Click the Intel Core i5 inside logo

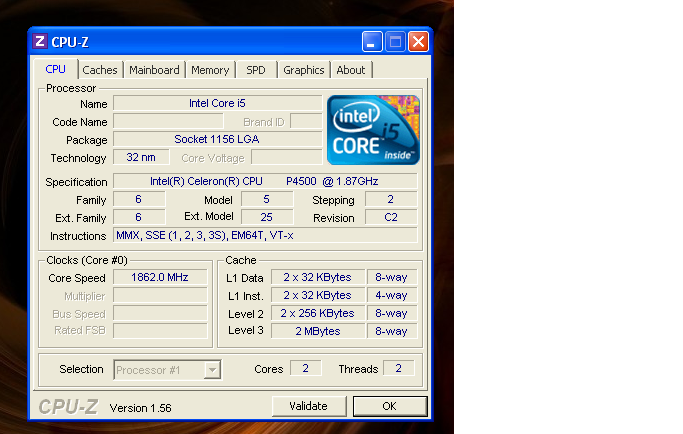[x=373, y=130]
